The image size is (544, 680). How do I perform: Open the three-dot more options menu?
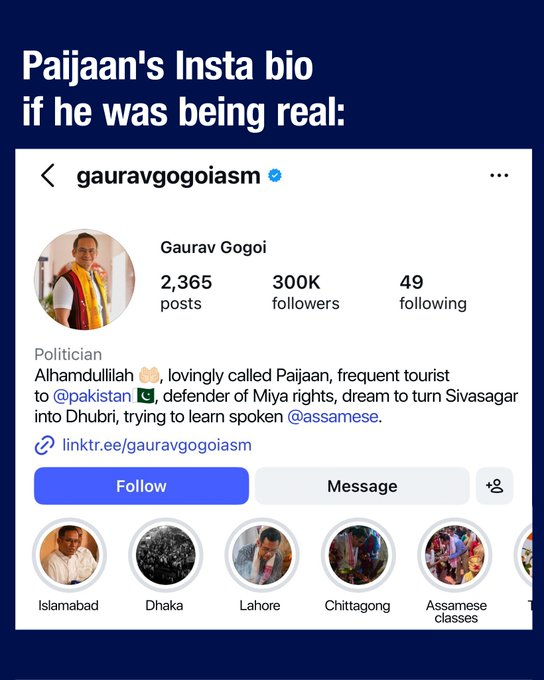(x=499, y=176)
